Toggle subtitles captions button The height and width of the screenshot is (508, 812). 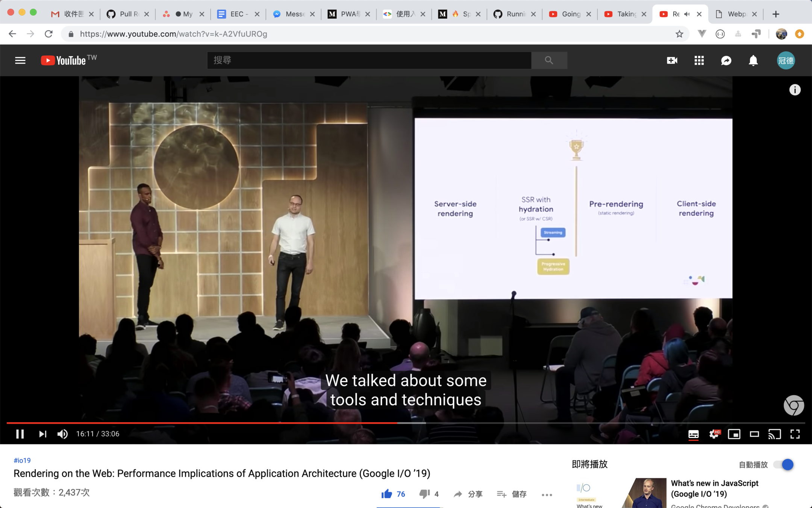(693, 434)
